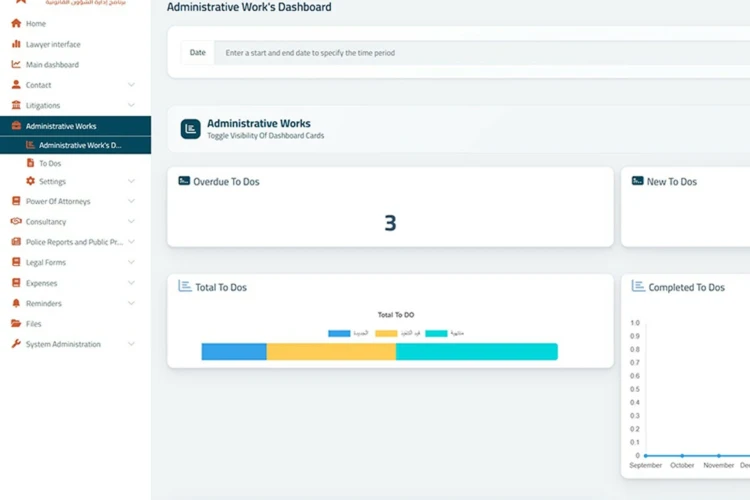The height and width of the screenshot is (500, 750).
Task: Expand the Litigations menu chevron
Action: point(131,105)
